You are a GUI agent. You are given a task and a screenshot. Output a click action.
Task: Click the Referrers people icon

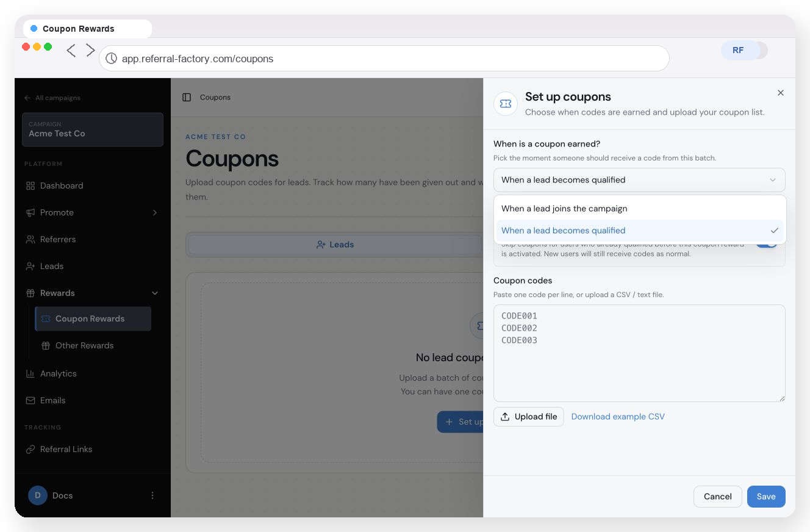pos(30,239)
